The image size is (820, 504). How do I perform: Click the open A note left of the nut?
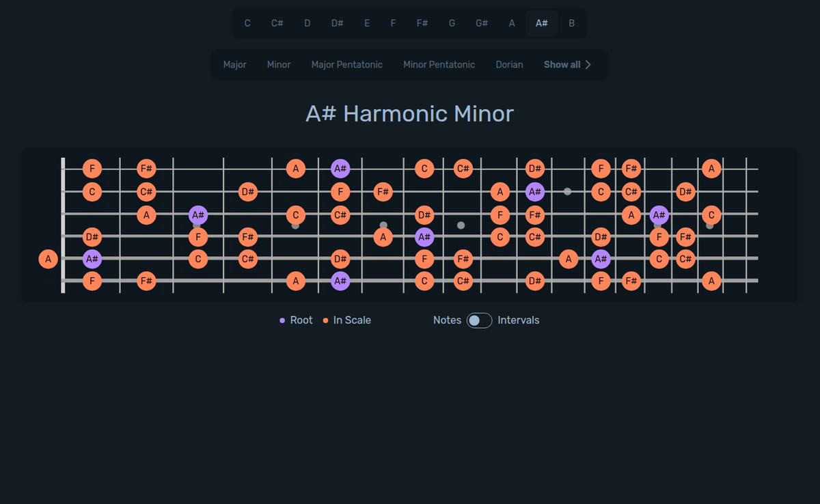pyautogui.click(x=48, y=259)
